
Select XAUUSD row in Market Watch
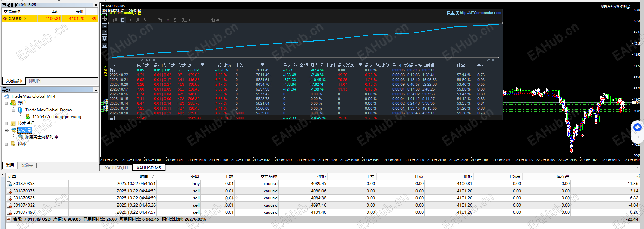click(x=50, y=19)
